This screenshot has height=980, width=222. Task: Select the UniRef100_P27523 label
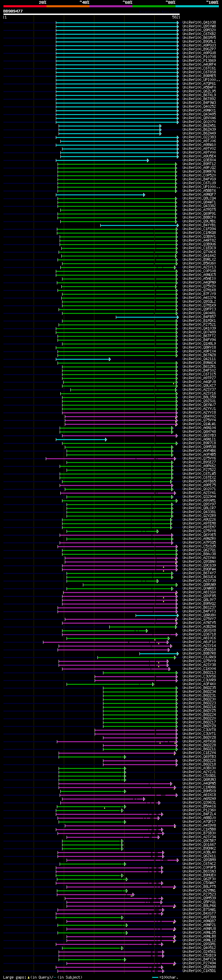click(x=199, y=894)
